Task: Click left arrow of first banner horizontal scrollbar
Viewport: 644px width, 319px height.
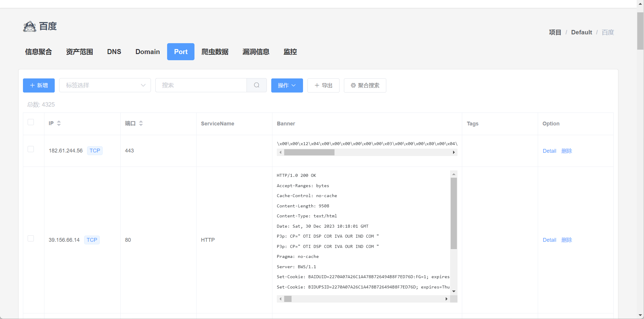Action: [x=280, y=152]
